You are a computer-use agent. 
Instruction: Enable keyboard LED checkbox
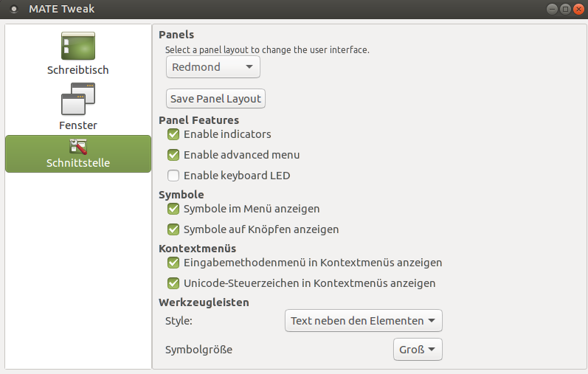click(x=173, y=176)
